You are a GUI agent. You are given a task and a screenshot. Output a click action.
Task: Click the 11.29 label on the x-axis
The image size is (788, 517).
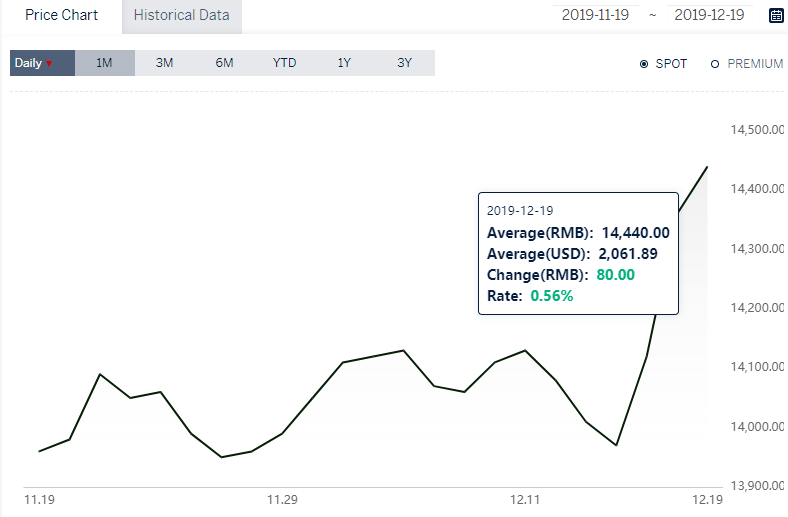tap(282, 500)
